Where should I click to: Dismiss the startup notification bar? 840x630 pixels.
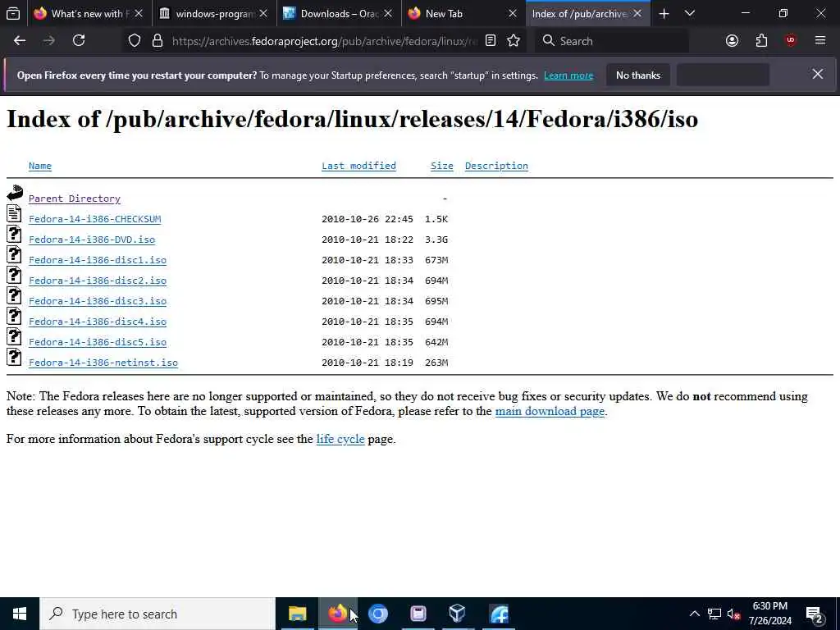coord(818,75)
